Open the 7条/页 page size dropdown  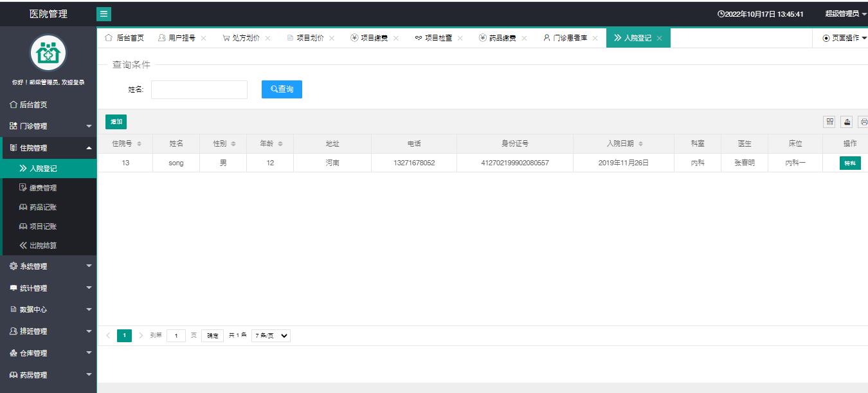click(x=271, y=336)
